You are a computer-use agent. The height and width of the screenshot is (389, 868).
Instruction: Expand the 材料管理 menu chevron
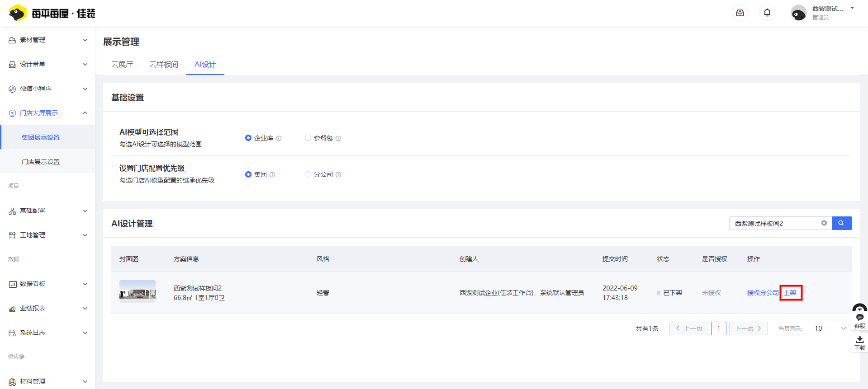(x=85, y=382)
